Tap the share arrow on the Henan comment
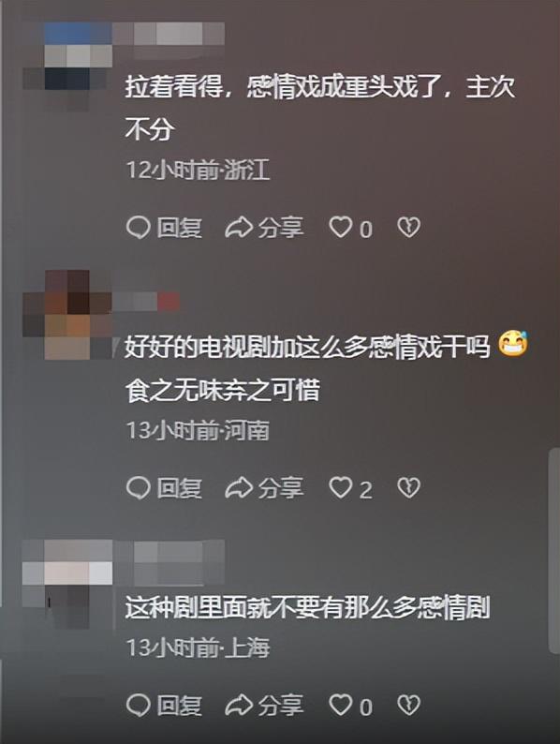Image resolution: width=560 pixels, height=744 pixels. coord(238,488)
